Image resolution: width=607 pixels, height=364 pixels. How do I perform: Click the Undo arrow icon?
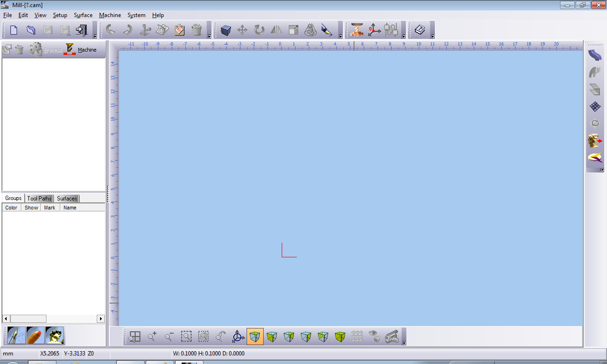pyautogui.click(x=110, y=29)
